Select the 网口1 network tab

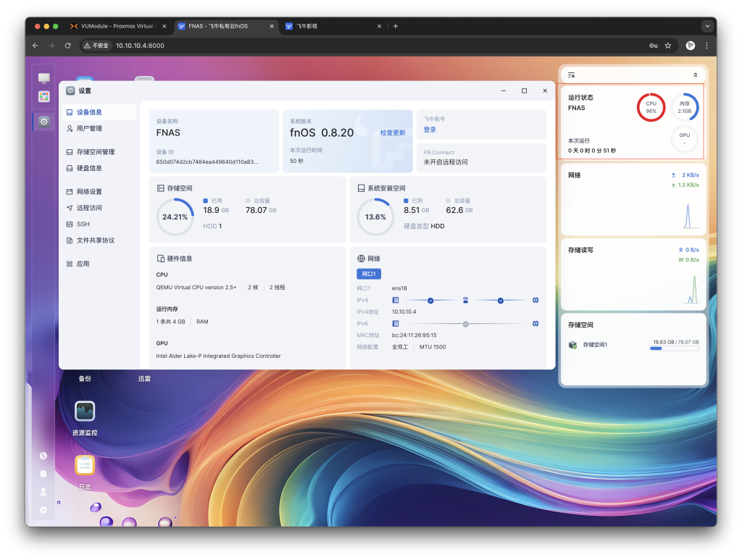tap(368, 274)
